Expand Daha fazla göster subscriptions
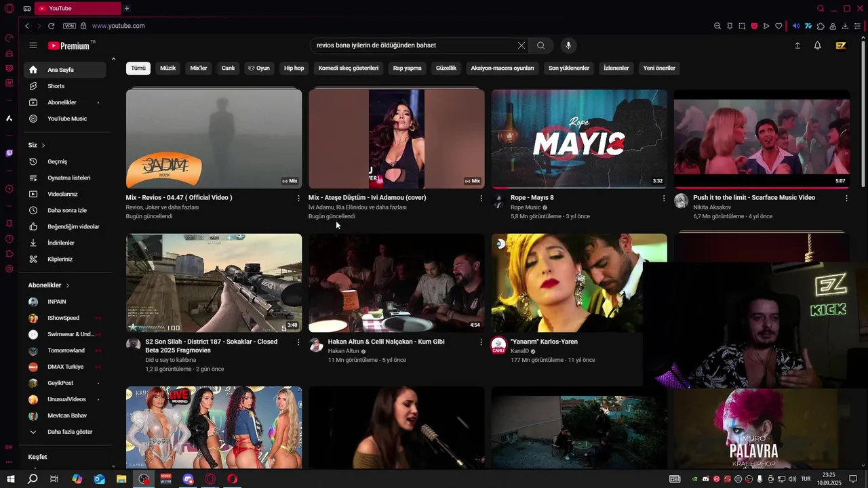Viewport: 868px width, 488px height. pos(65,432)
